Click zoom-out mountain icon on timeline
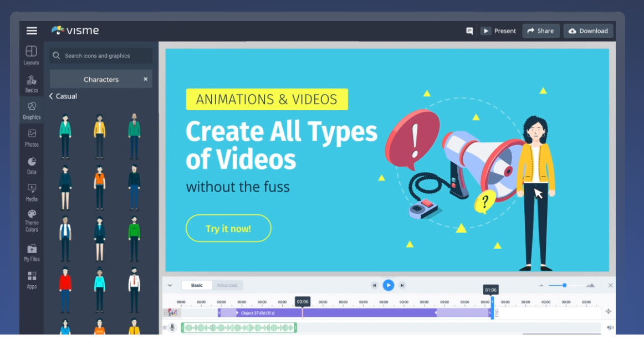 [541, 285]
